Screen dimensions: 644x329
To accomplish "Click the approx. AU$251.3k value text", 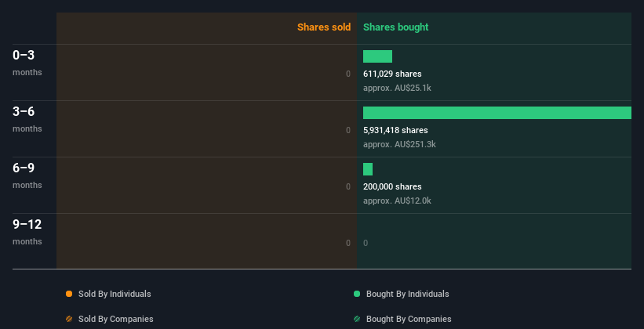I will (x=399, y=144).
